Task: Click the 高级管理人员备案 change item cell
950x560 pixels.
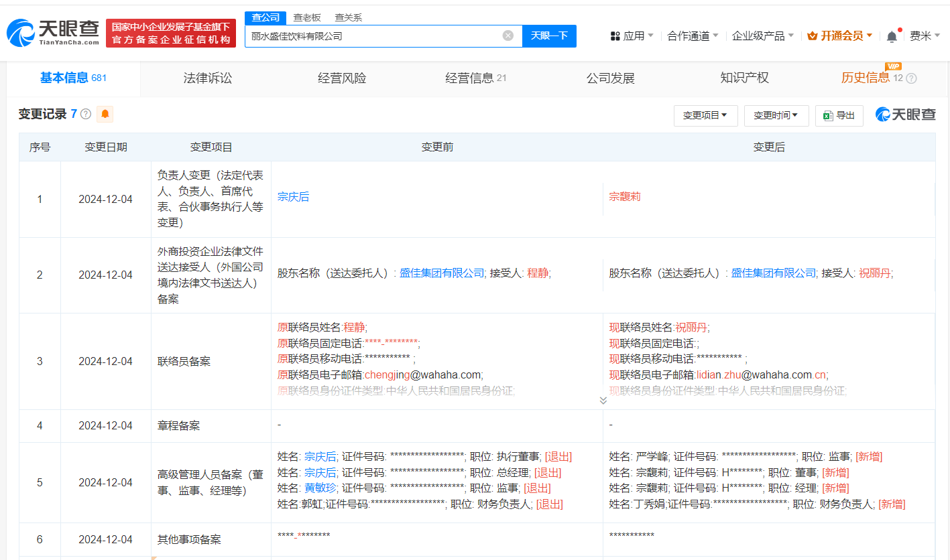Action: click(211, 482)
